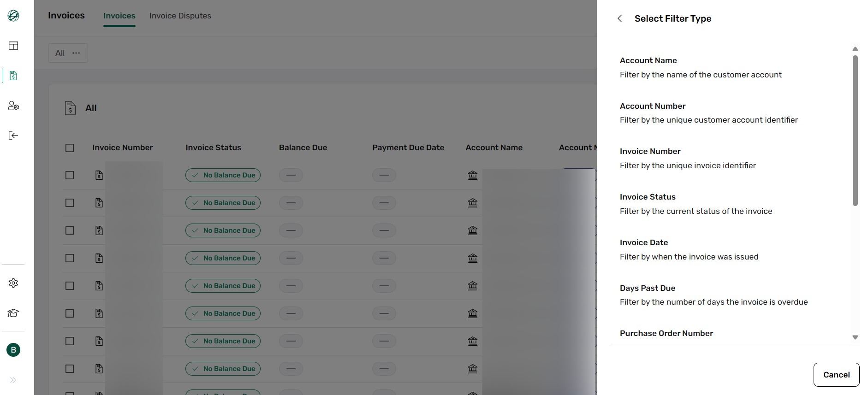
Task: Select the Invoice Date filter type
Action: point(731,250)
